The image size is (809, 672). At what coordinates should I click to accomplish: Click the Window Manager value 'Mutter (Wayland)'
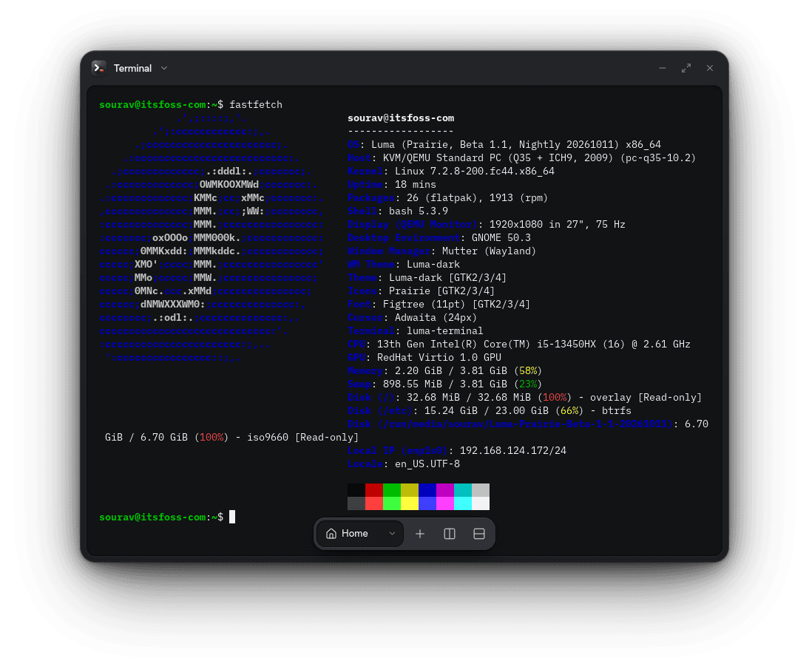(x=489, y=251)
